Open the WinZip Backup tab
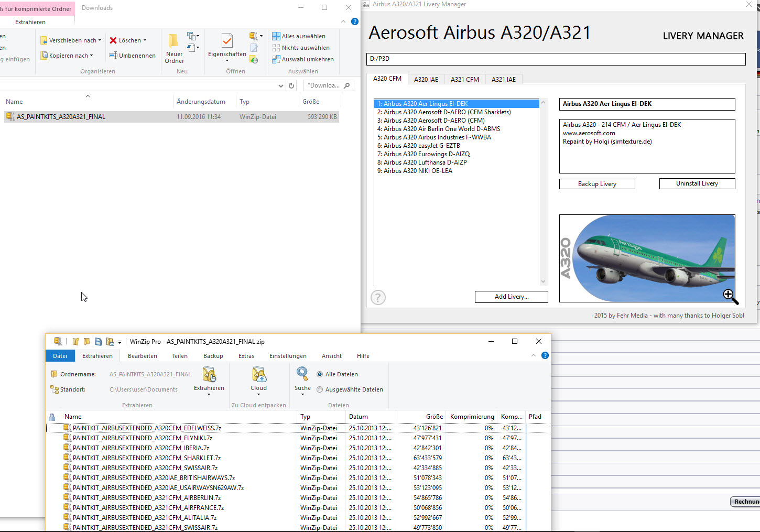The image size is (760, 532). (213, 356)
